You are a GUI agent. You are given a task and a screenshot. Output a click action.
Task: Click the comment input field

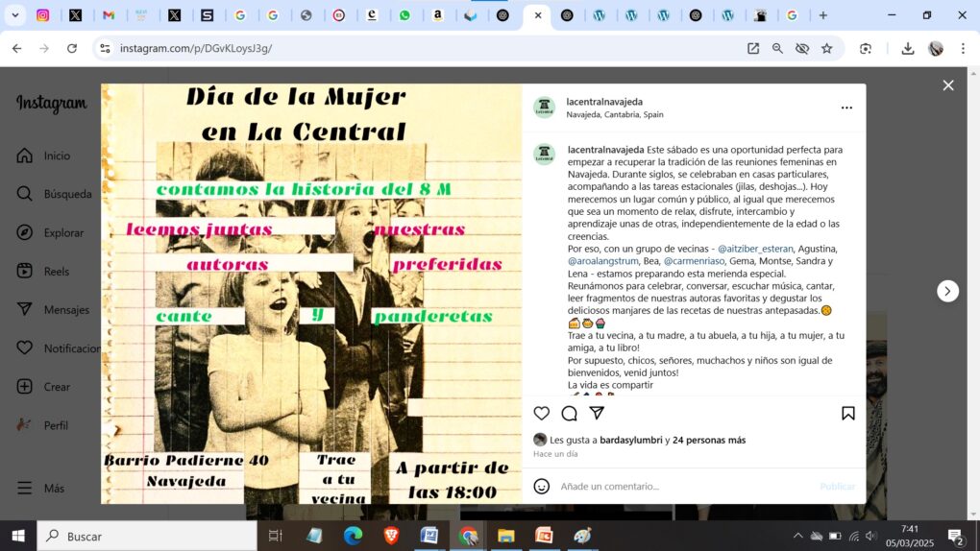point(682,487)
